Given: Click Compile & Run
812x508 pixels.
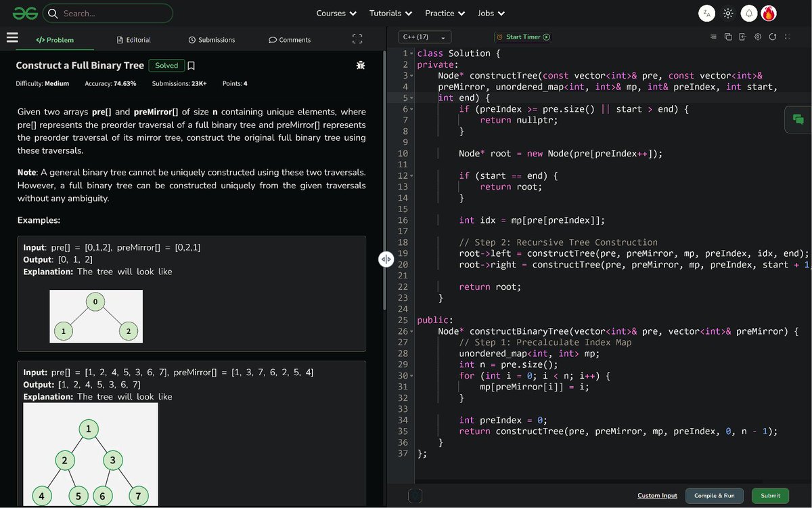Looking at the screenshot, I should [715, 496].
